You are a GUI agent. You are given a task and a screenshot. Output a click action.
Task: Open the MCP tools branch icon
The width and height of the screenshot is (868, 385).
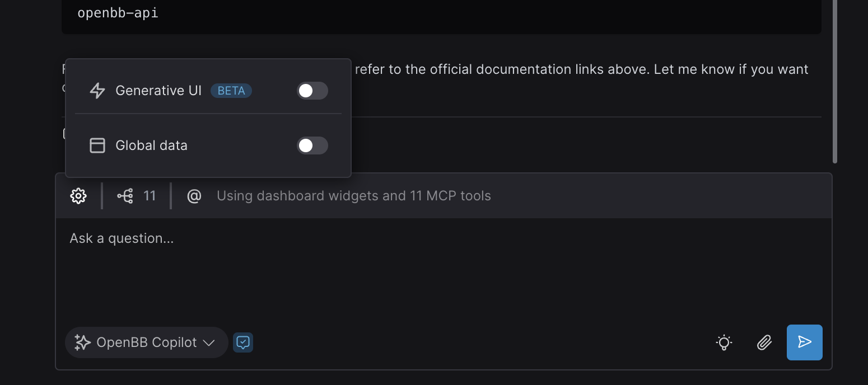point(125,196)
